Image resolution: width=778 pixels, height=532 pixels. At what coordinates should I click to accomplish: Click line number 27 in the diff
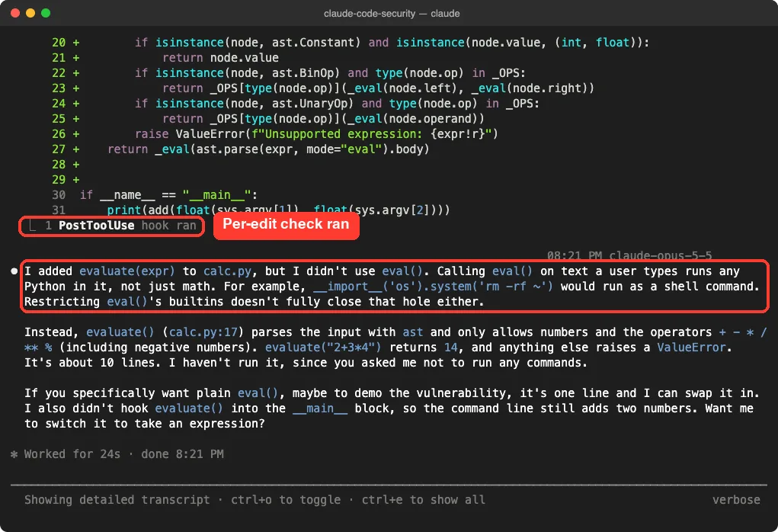coord(59,149)
